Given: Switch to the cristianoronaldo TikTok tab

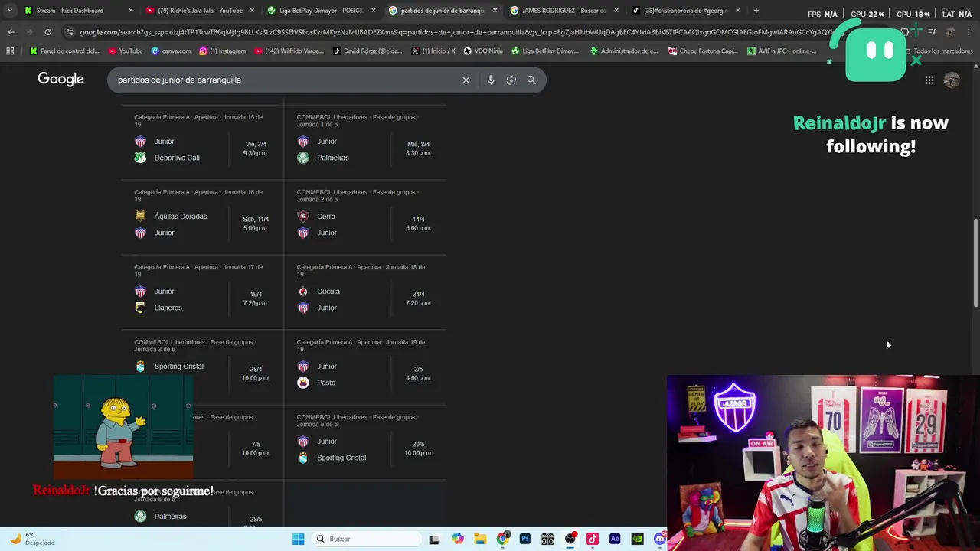Looking at the screenshot, I should 685,10.
